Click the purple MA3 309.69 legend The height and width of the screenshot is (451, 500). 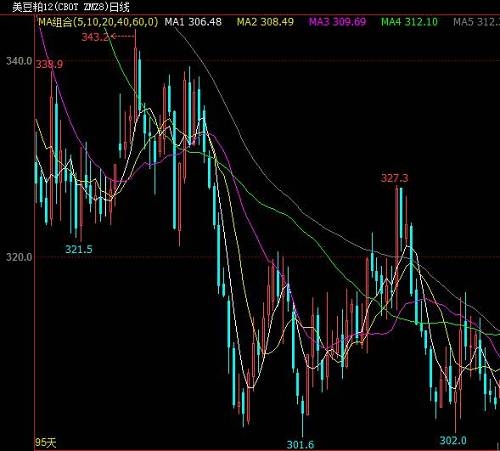[x=338, y=22]
